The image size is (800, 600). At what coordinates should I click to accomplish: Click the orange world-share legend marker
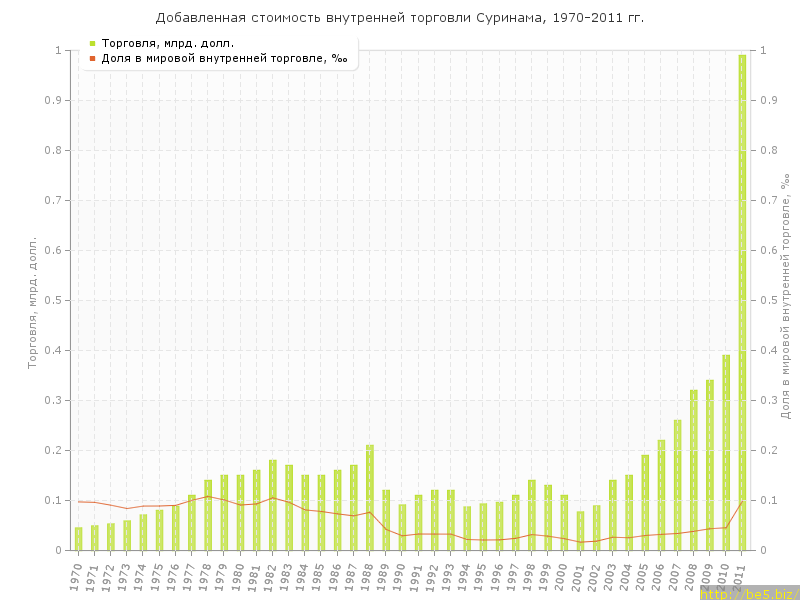click(92, 58)
